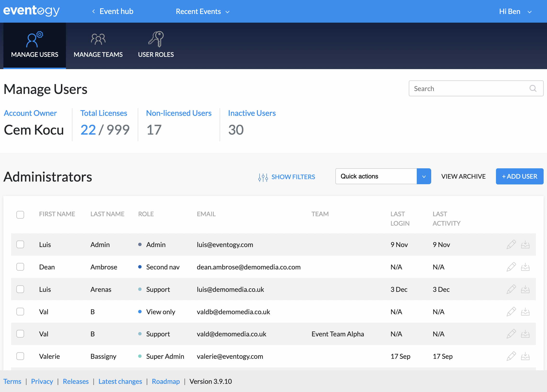Screen dimensions: 547x392
Task: Check the vald@demomedia.co.uk row checkbox
Action: 20,334
